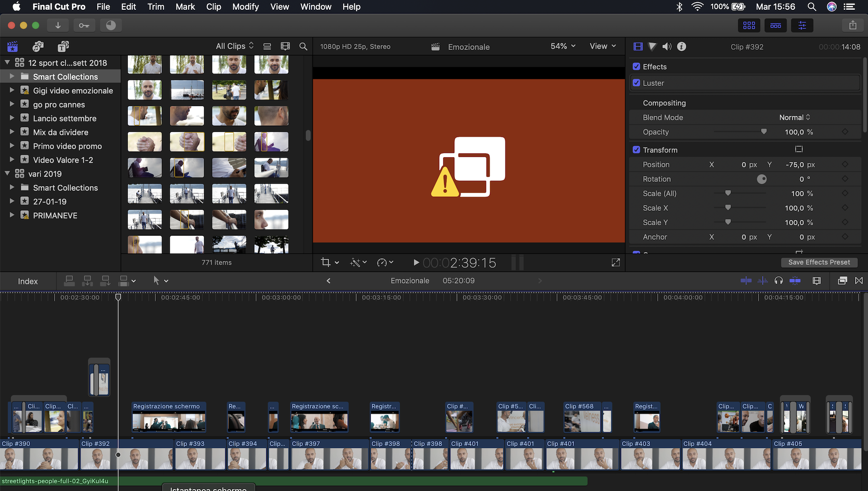This screenshot has height=491, width=868.
Task: Select PRIMANEVE event in sidebar
Action: coord(55,216)
